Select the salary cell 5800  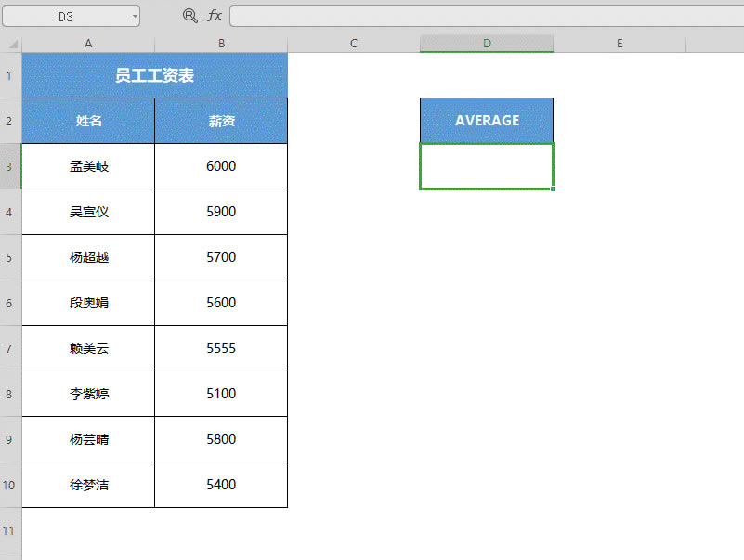pos(221,440)
